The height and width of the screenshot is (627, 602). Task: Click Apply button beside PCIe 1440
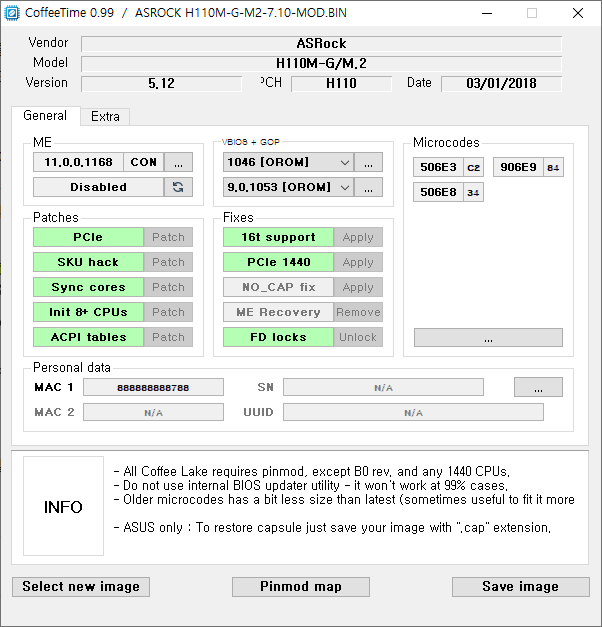(x=358, y=262)
